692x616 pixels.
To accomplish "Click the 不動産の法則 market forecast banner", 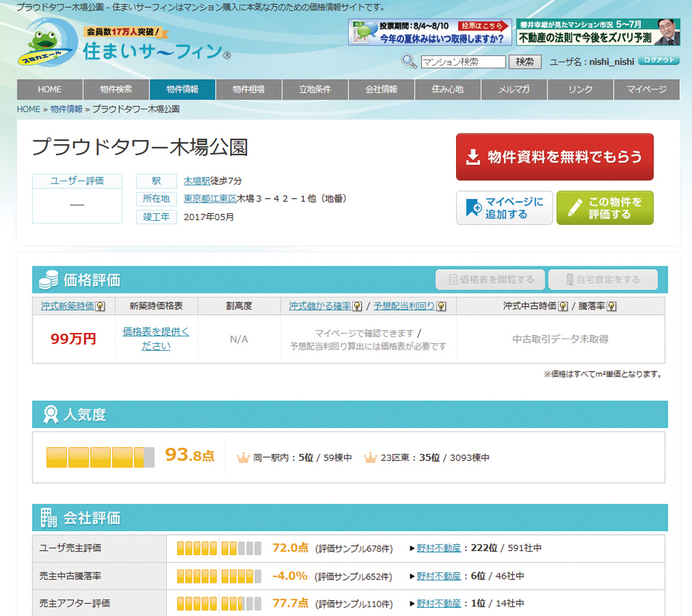I will click(598, 33).
